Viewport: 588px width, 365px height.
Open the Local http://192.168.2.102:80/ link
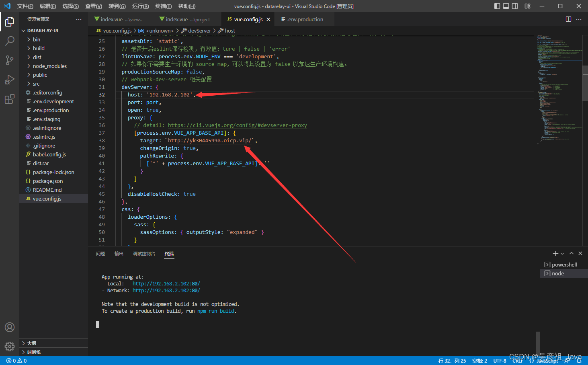pos(166,284)
